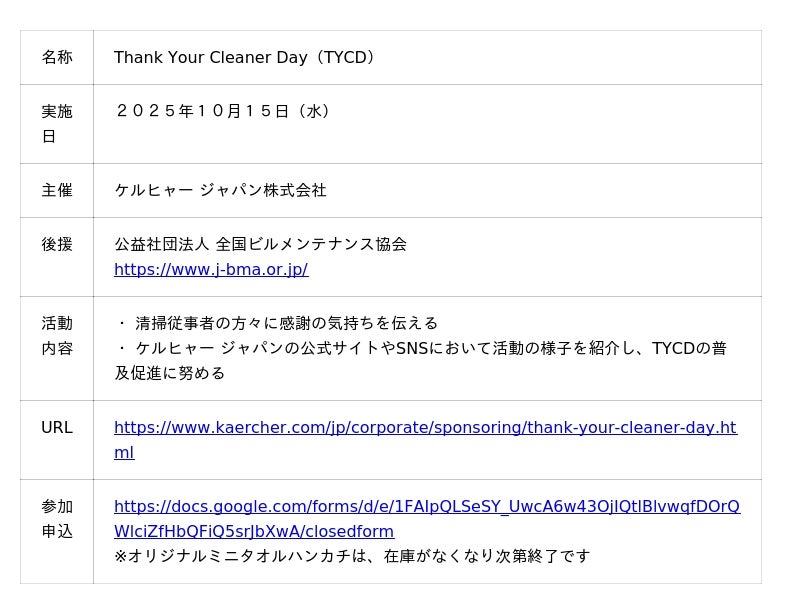Click the 後援 row label

click(57, 245)
